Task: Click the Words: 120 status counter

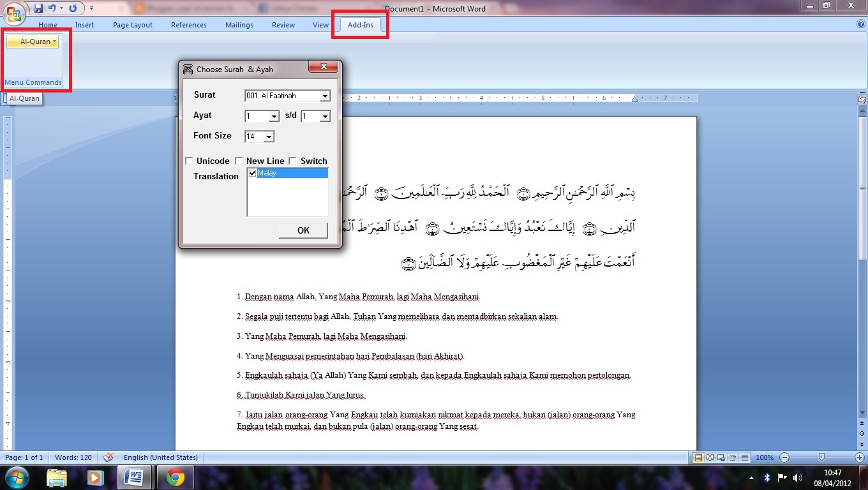Action: tap(73, 457)
